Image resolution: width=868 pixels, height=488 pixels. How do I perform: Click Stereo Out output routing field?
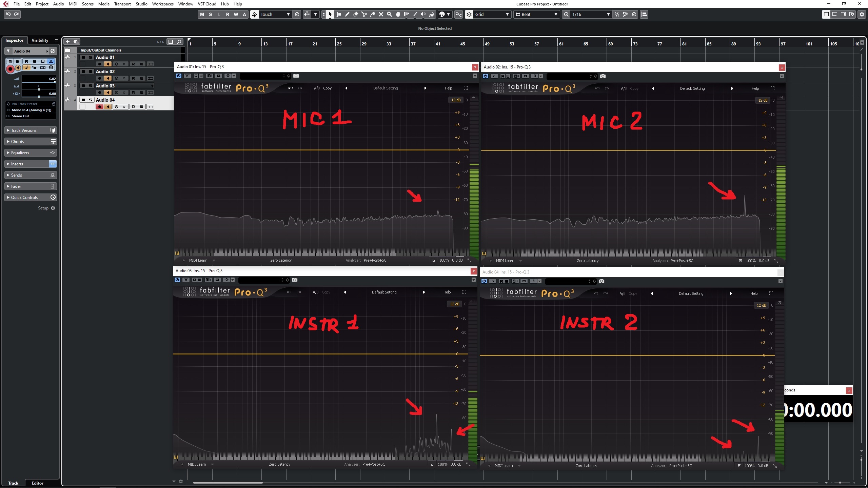pyautogui.click(x=31, y=116)
